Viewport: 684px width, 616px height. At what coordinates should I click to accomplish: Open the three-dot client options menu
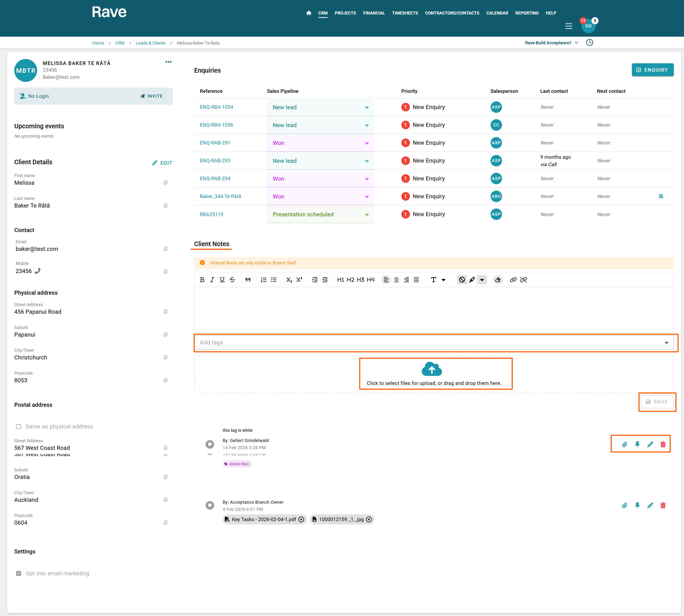[x=168, y=62]
